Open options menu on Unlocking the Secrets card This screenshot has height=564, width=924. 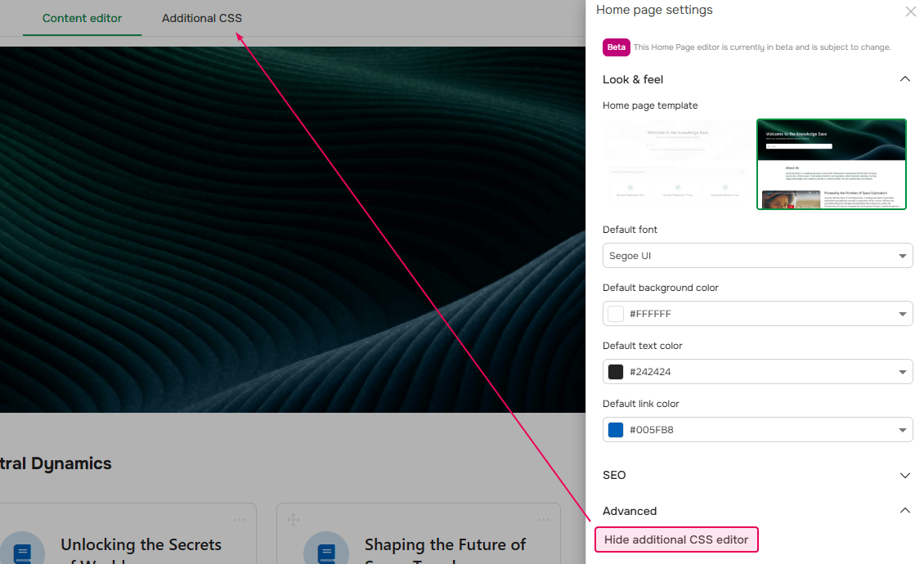coord(239,519)
